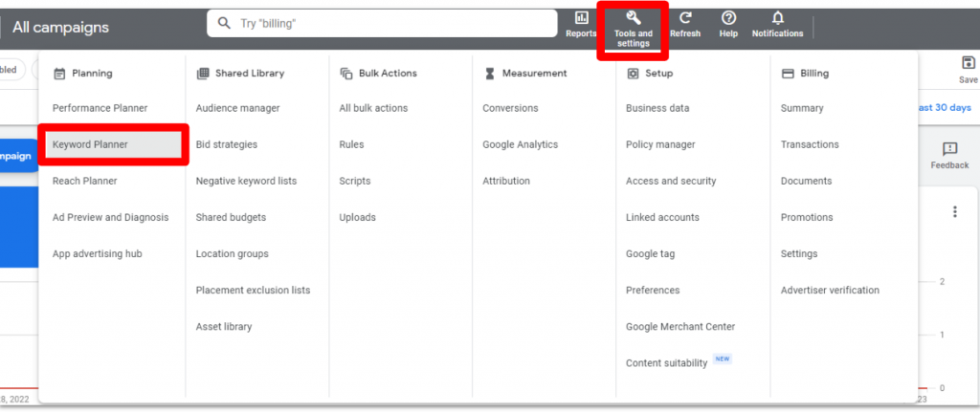Open Performance Planner
Screen dimensions: 980x412
(100, 108)
